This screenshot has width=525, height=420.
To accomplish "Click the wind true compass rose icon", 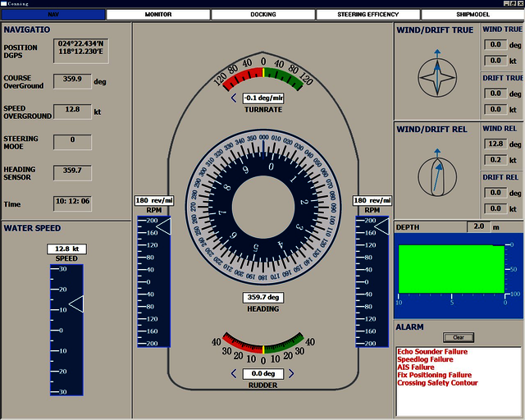I will click(437, 77).
